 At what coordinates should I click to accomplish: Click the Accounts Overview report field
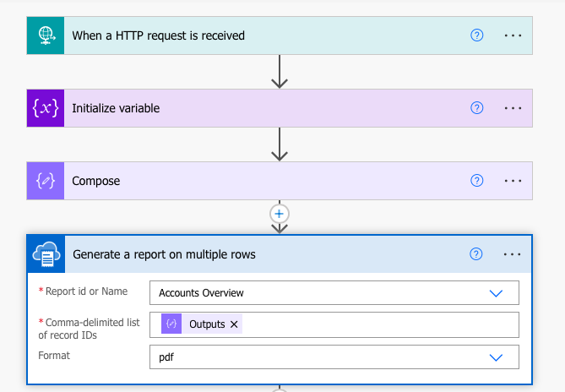tap(334, 293)
